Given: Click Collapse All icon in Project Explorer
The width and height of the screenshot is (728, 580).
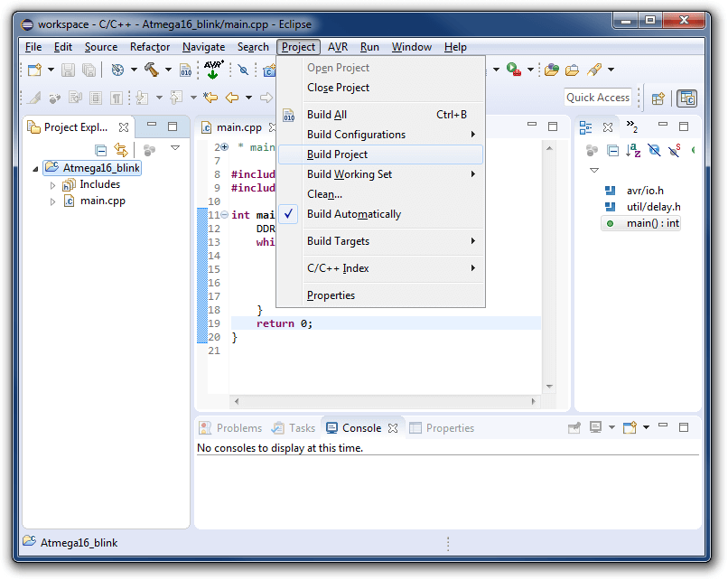Looking at the screenshot, I should pyautogui.click(x=101, y=150).
